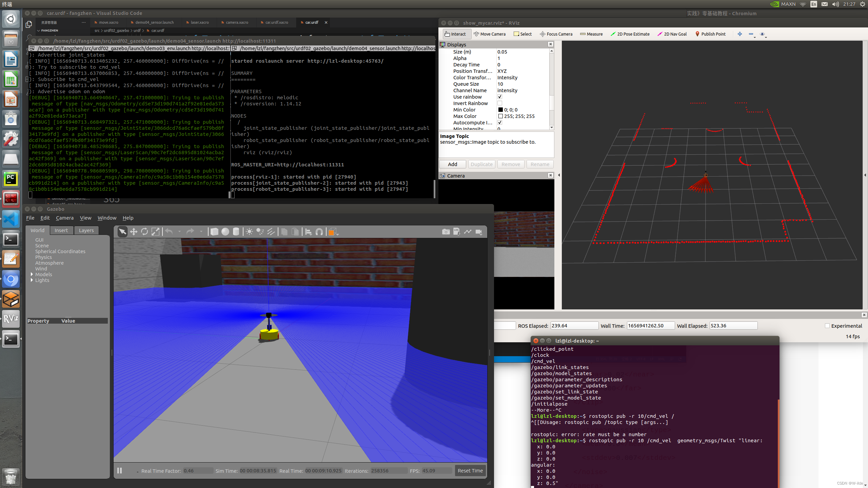Toggle Autocompute Intensity checkbox
This screenshot has width=868, height=488.
click(500, 123)
